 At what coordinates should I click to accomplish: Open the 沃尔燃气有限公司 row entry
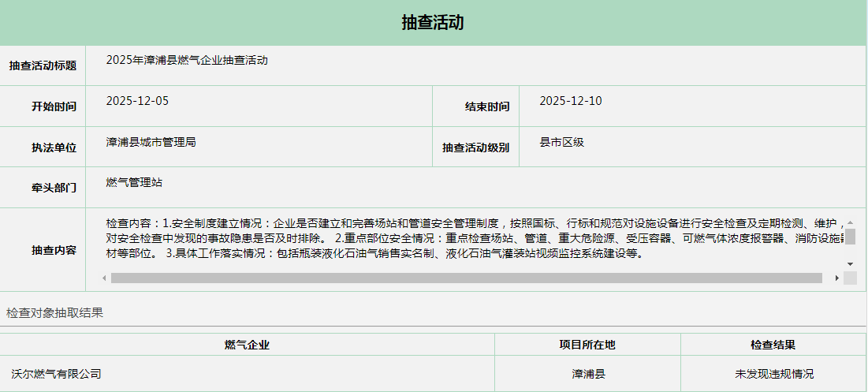coord(57,374)
